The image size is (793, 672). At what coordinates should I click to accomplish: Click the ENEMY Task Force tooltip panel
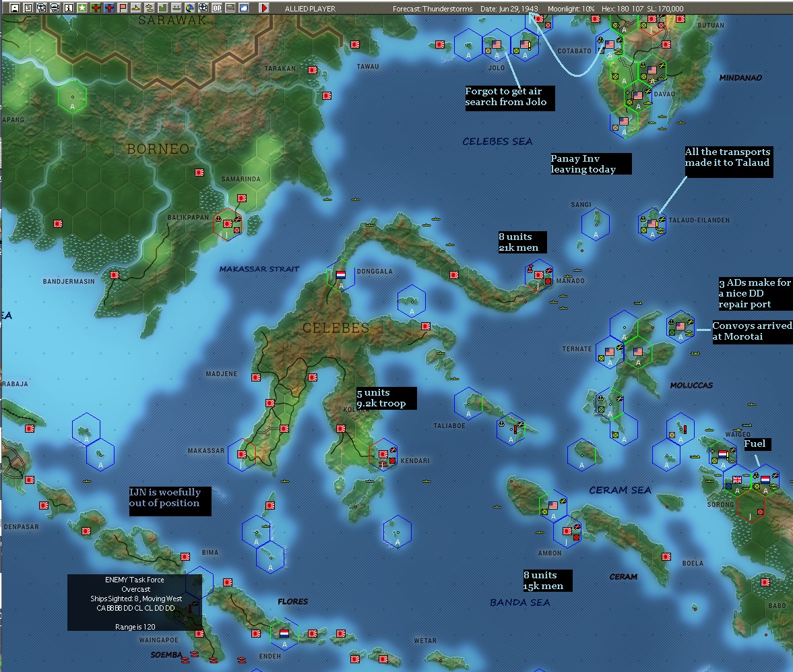pyautogui.click(x=135, y=603)
